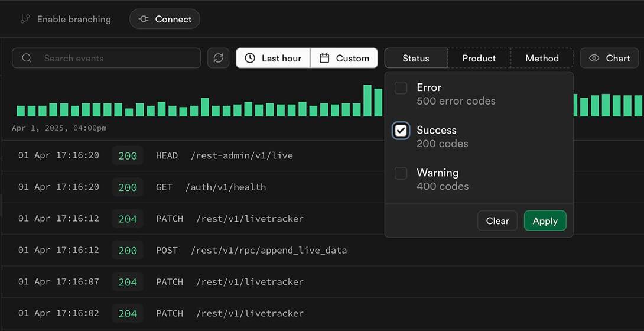Select the Success label in filter list
The width and height of the screenshot is (644, 331).
pos(437,130)
